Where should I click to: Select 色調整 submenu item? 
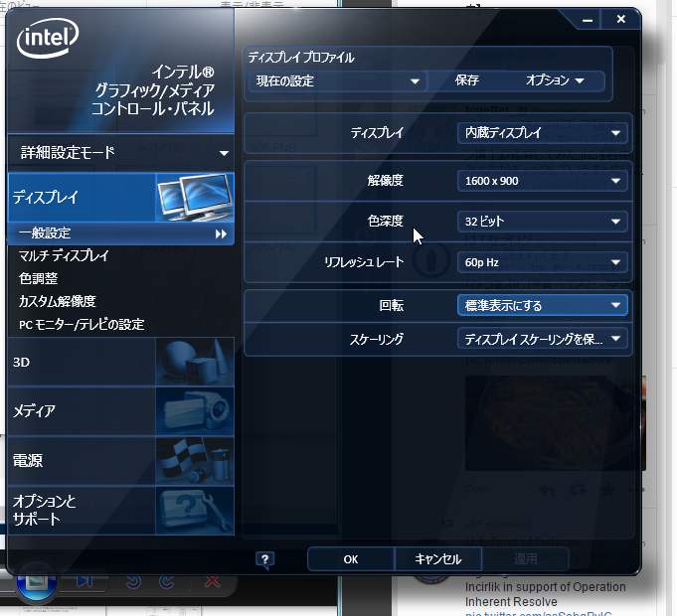click(39, 278)
